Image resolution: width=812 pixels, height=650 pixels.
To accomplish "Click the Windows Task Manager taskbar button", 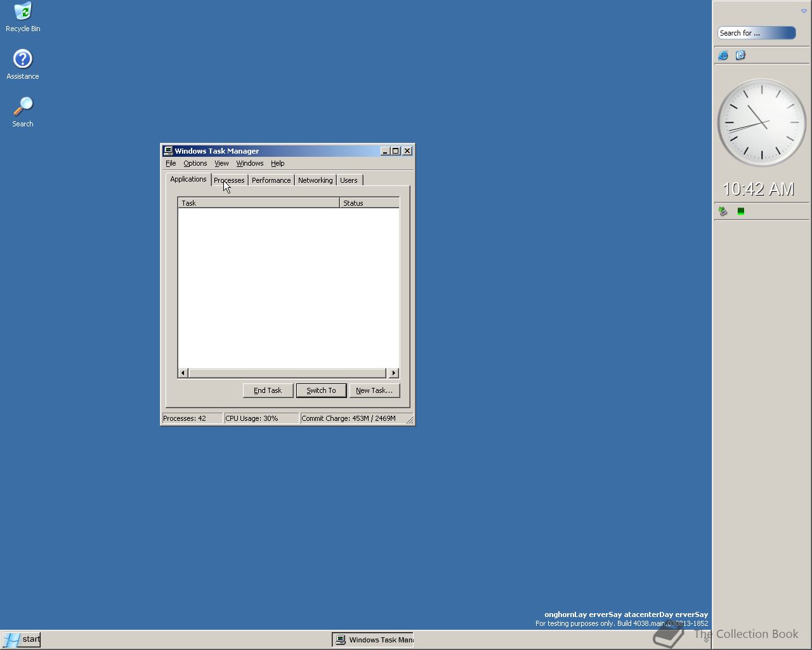I will click(373, 640).
